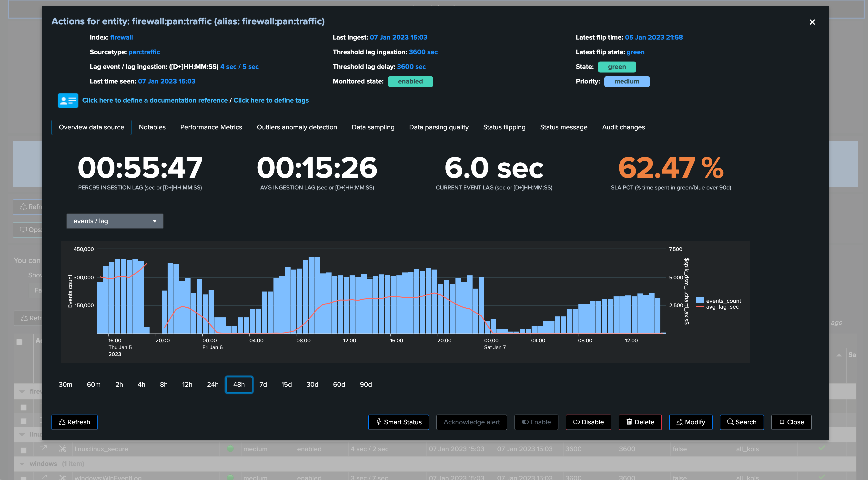Choose the 2h time range
Viewport: 868px width, 480px height.
pos(119,385)
